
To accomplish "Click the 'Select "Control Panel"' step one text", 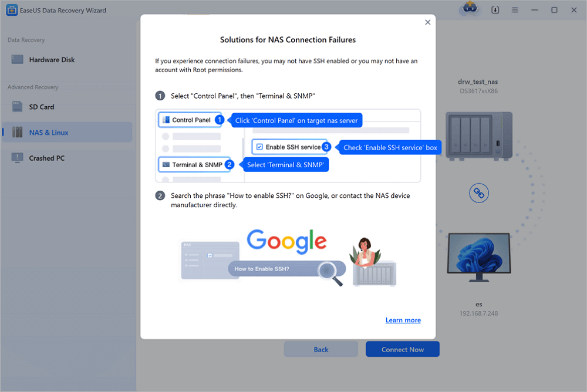I will click(x=242, y=96).
